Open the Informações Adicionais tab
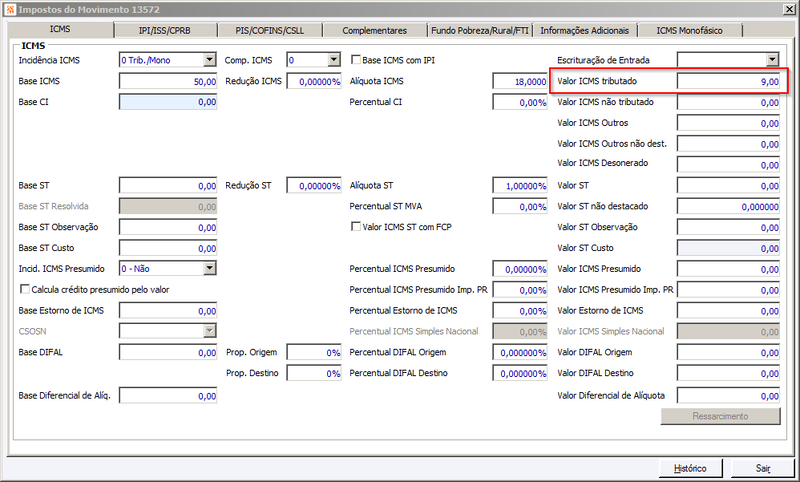 tap(585, 31)
